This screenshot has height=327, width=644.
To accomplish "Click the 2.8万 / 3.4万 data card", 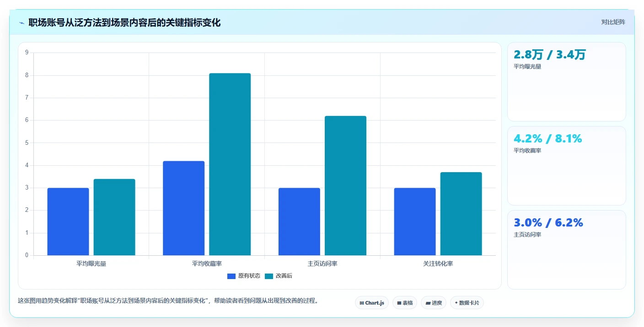I will pyautogui.click(x=567, y=82).
